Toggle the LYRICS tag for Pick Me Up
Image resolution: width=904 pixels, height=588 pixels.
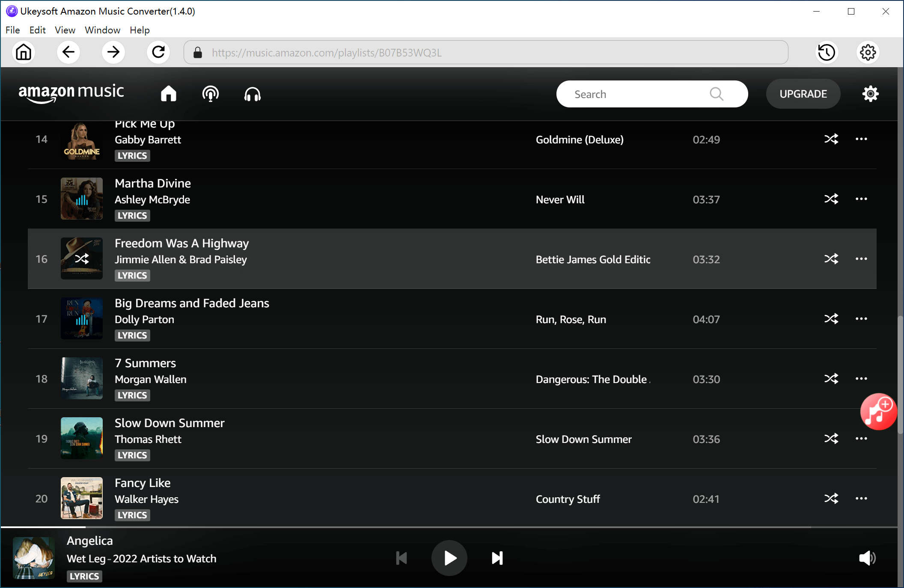131,155
